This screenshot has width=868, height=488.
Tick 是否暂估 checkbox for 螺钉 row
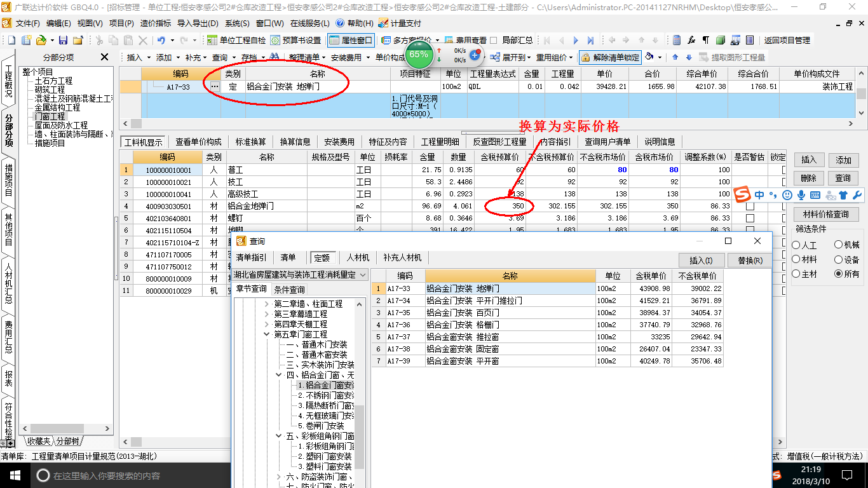(x=750, y=219)
